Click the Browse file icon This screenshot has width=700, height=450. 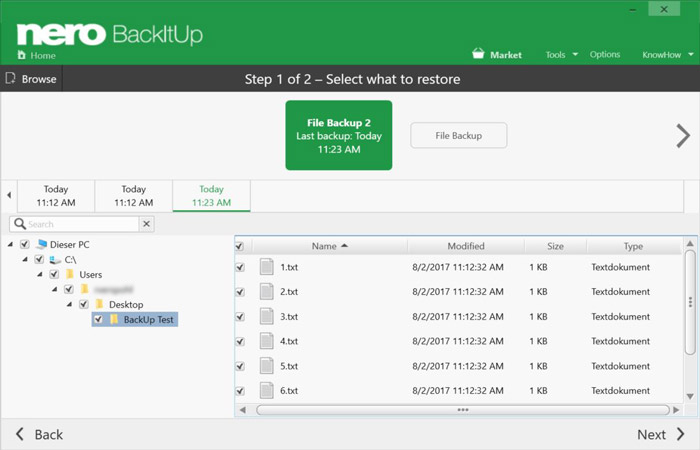pos(10,79)
